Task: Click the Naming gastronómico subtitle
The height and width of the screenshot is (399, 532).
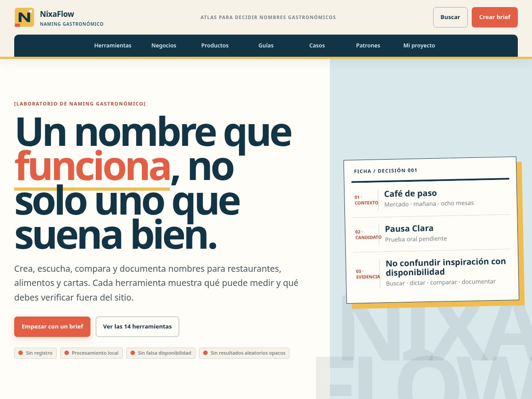Action: (x=72, y=24)
